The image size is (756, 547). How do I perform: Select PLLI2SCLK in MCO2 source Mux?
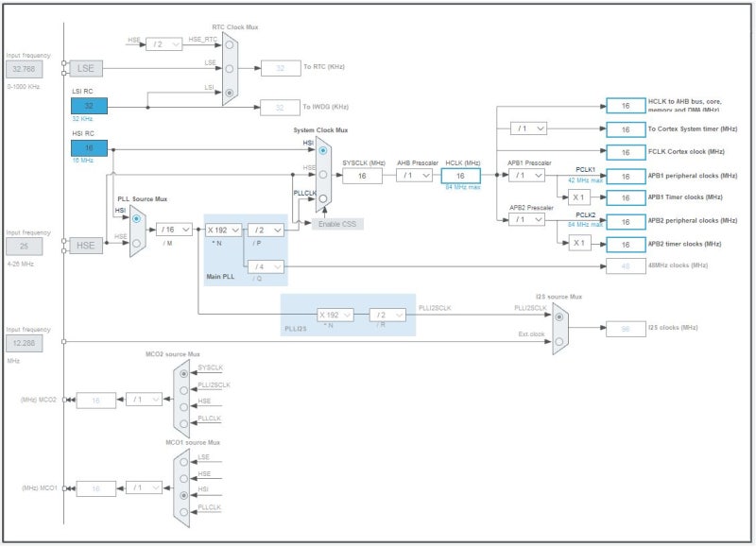point(183,390)
